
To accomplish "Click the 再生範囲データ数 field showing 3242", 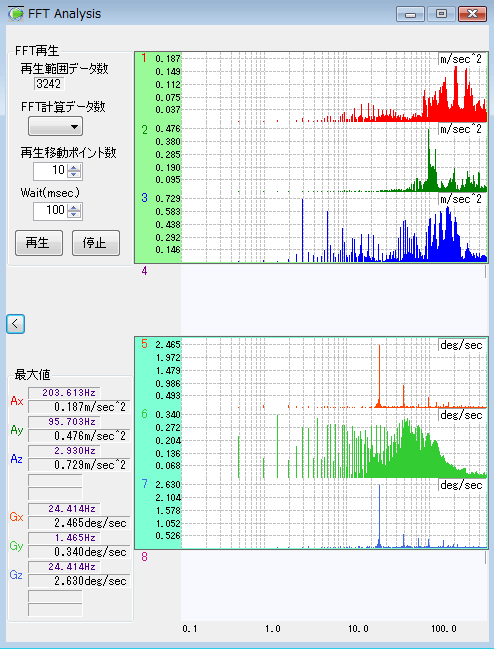I will [x=49, y=84].
